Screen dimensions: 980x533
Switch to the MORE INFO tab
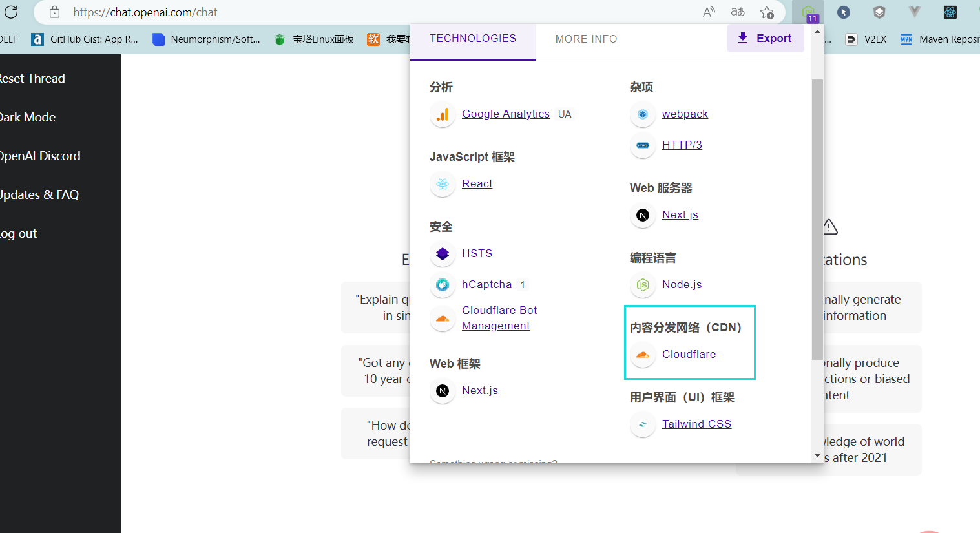click(586, 39)
